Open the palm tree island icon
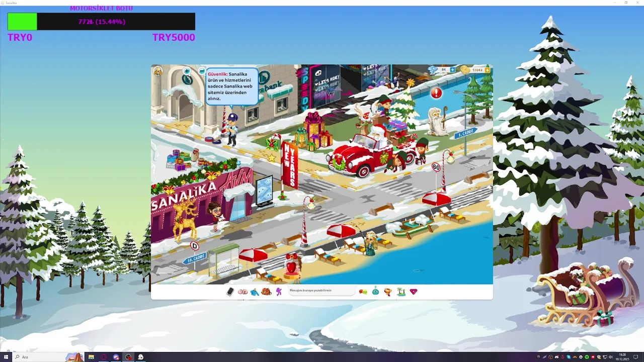Viewport: 644px width, 362px height. [401, 292]
